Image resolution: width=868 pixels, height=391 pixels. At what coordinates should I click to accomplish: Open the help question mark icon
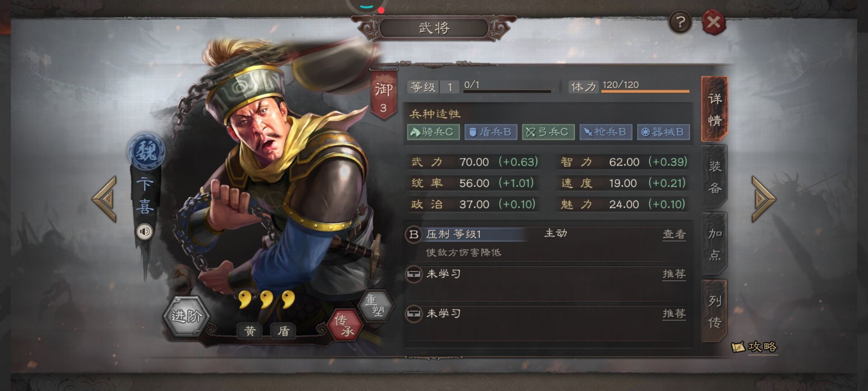click(680, 22)
